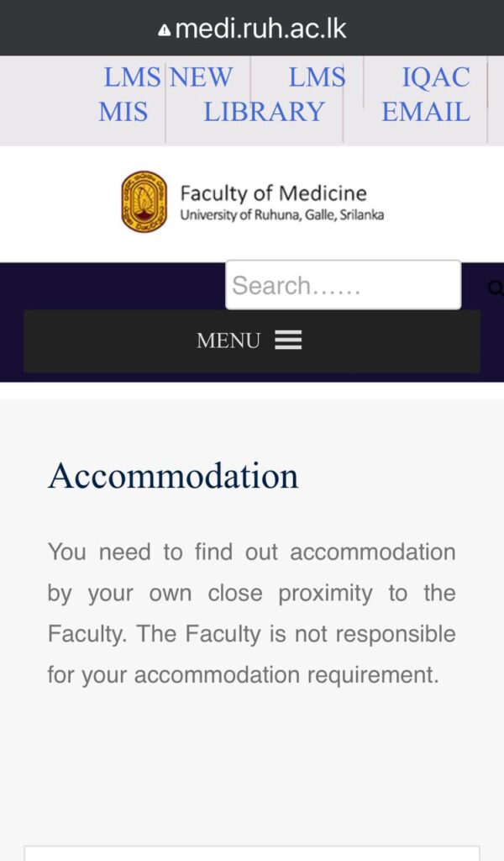The image size is (504, 861).
Task: Select the MIS link
Action: click(x=123, y=112)
